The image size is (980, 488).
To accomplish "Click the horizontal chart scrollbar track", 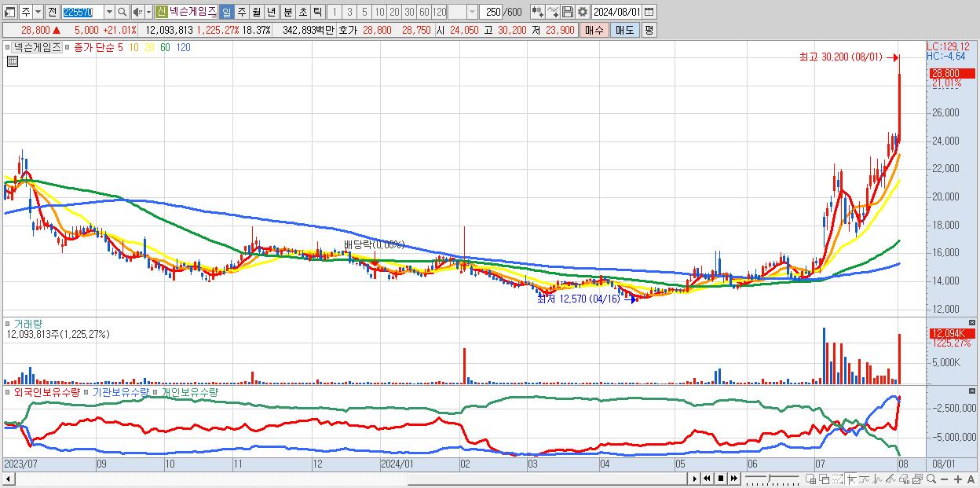I will tap(349, 479).
